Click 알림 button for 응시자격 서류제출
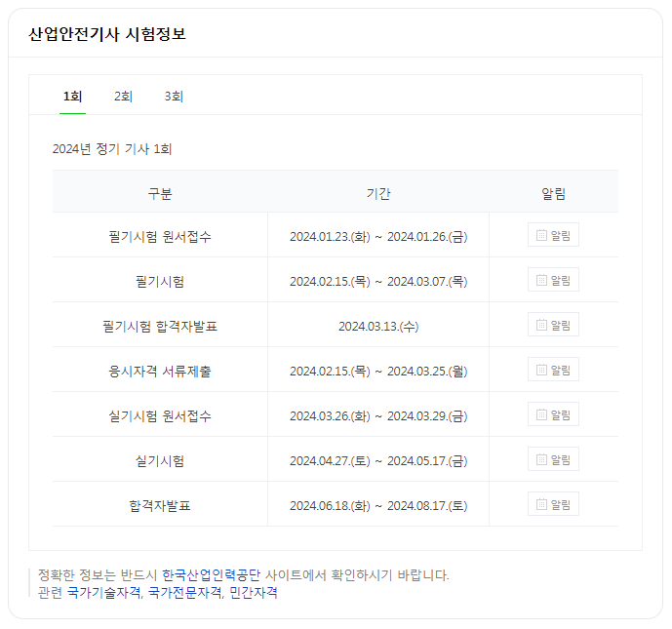672x629 pixels. point(553,370)
